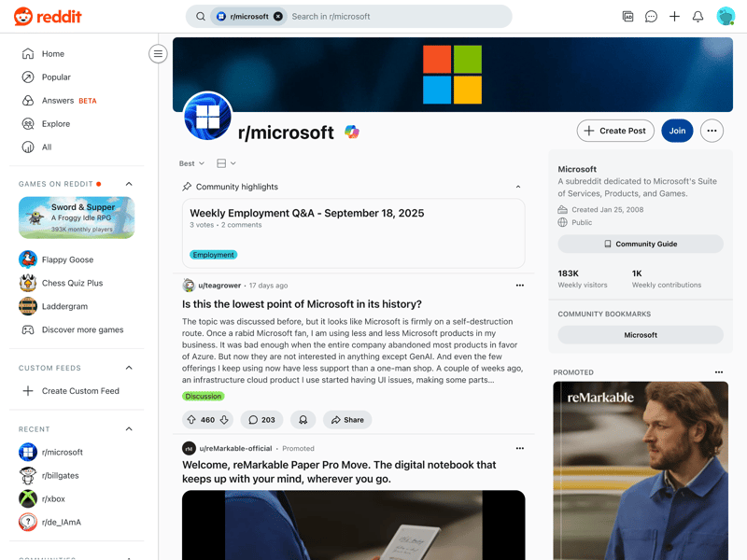
Task: Upvote the lowest point of Microsoft post
Action: coord(191,420)
